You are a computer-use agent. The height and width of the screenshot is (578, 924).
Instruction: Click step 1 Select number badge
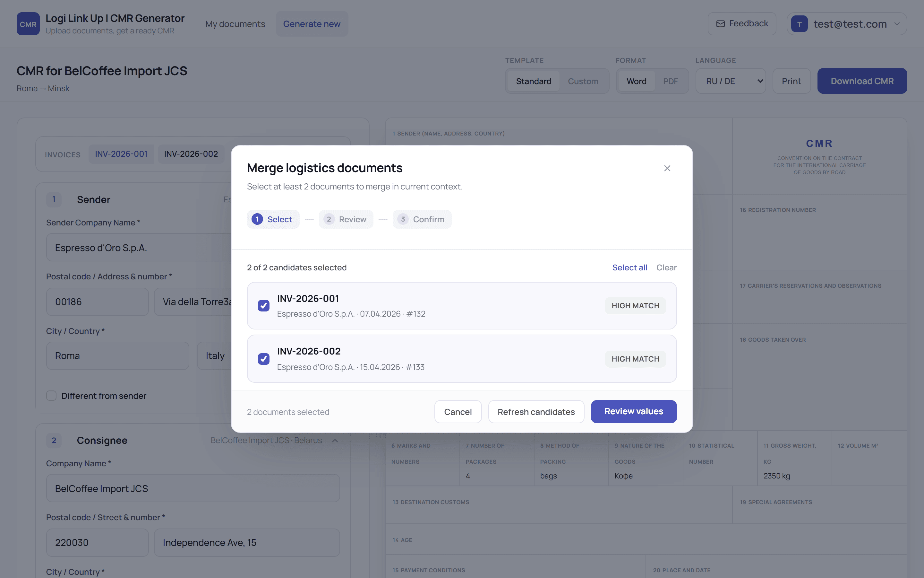point(257,219)
